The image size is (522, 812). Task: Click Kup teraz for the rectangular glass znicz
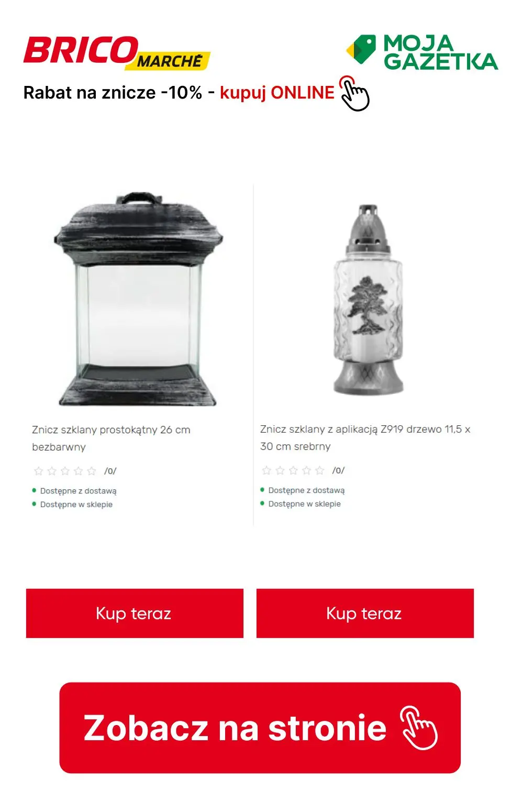135,613
